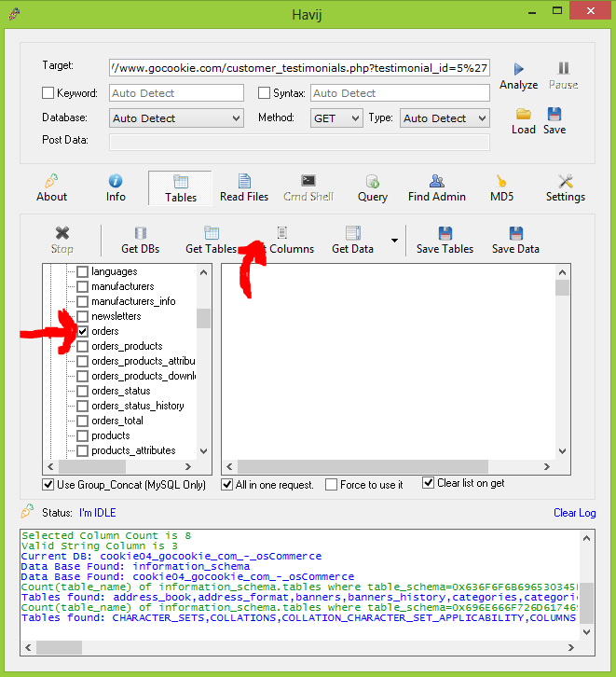Maximize the Havij window
Screen dimensions: 616x677
(x=557, y=11)
